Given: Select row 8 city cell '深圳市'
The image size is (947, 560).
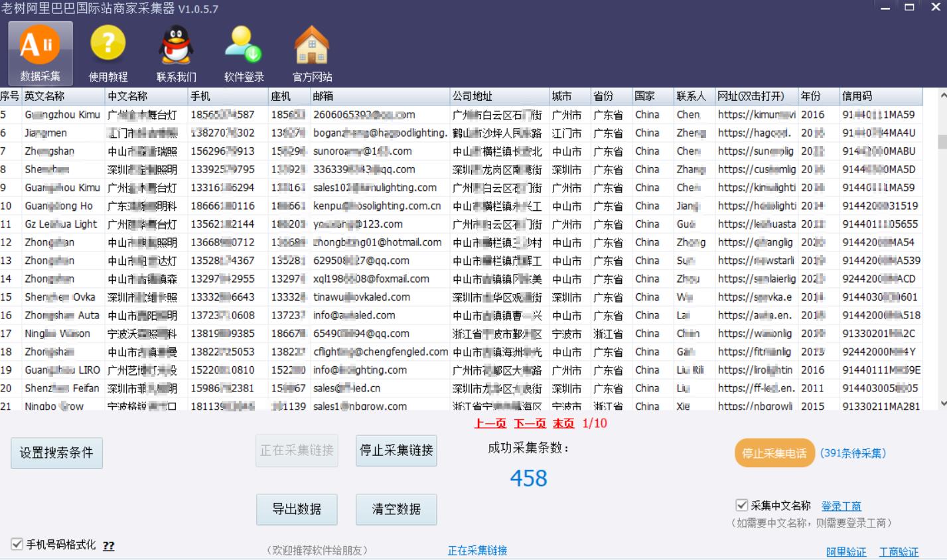Looking at the screenshot, I should [x=569, y=169].
